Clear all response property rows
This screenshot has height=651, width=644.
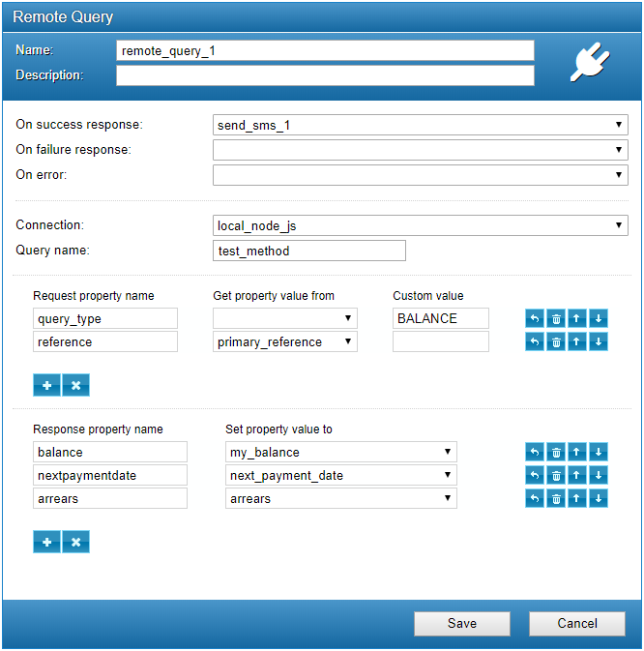76,542
